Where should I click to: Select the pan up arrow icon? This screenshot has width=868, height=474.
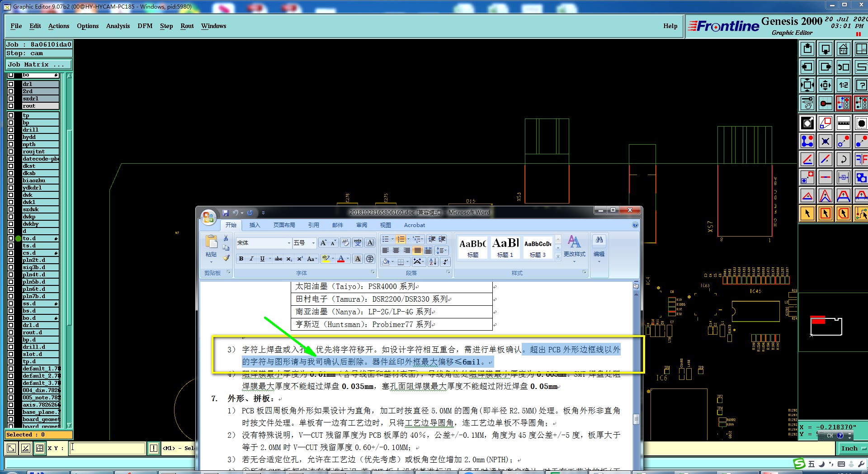[807, 49]
